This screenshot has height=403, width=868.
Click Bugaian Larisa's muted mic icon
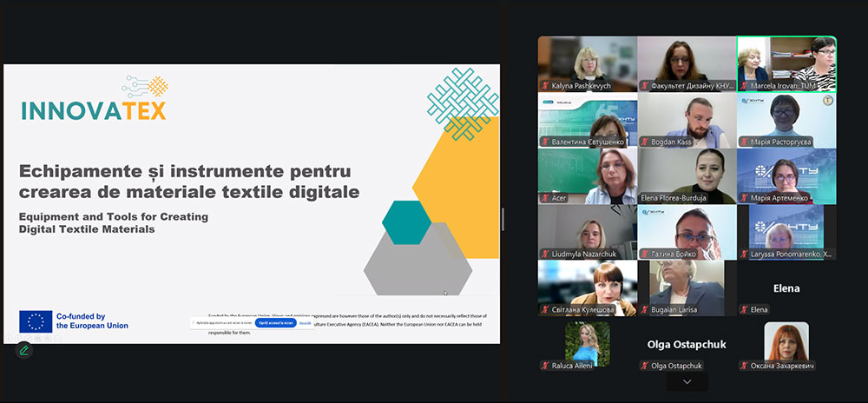point(645,309)
